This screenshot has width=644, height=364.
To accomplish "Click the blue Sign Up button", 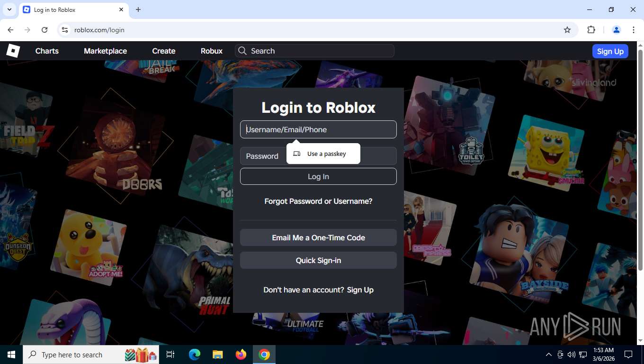I will (x=610, y=51).
